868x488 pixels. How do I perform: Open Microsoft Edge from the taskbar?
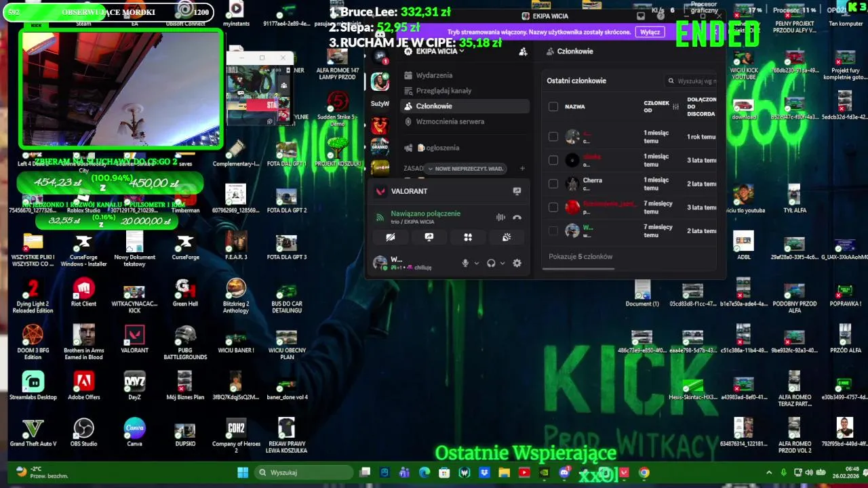tap(425, 472)
